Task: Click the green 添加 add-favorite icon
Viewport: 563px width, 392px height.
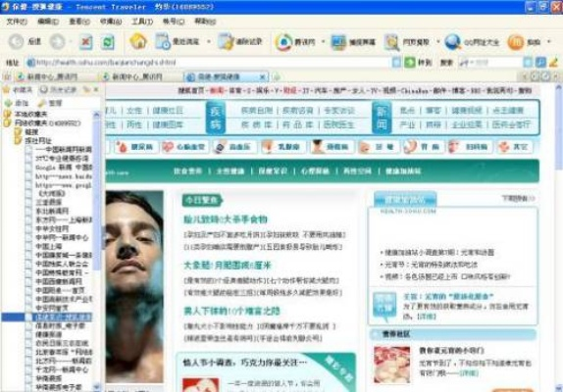Action: click(8, 103)
